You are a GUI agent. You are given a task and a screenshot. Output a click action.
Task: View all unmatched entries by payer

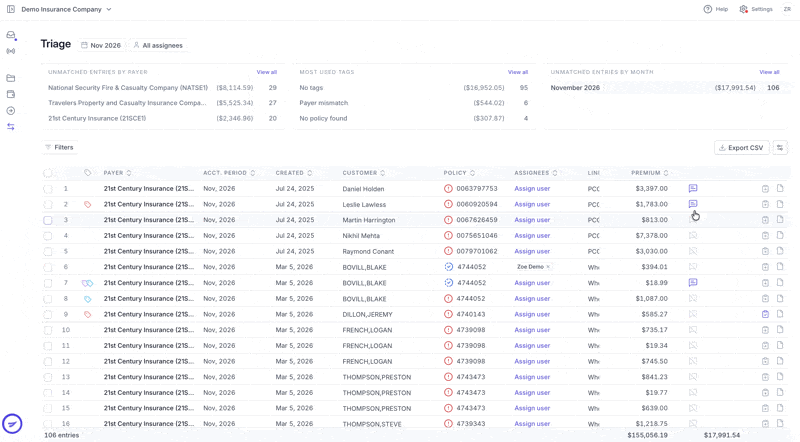(x=266, y=72)
